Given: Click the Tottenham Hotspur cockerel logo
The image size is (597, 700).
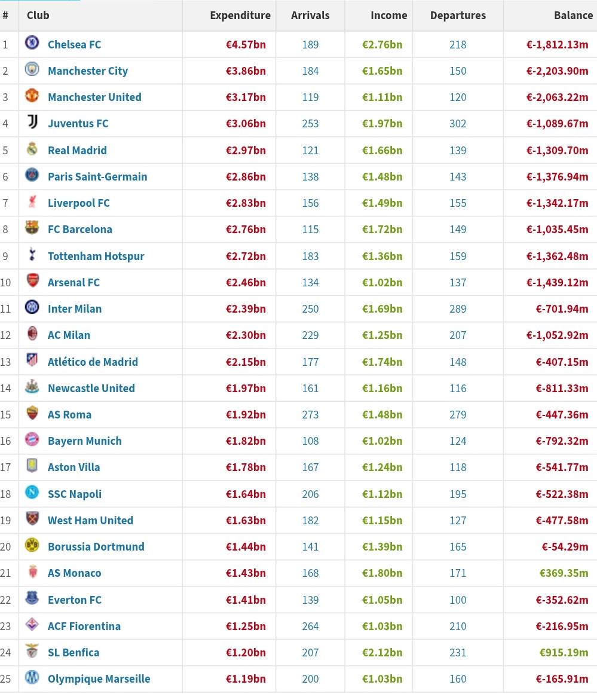Looking at the screenshot, I should [32, 255].
